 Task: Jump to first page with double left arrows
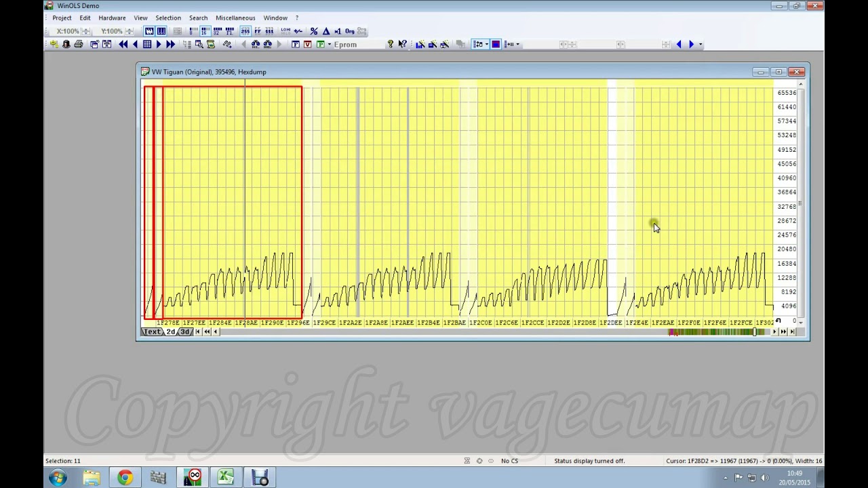(x=123, y=44)
